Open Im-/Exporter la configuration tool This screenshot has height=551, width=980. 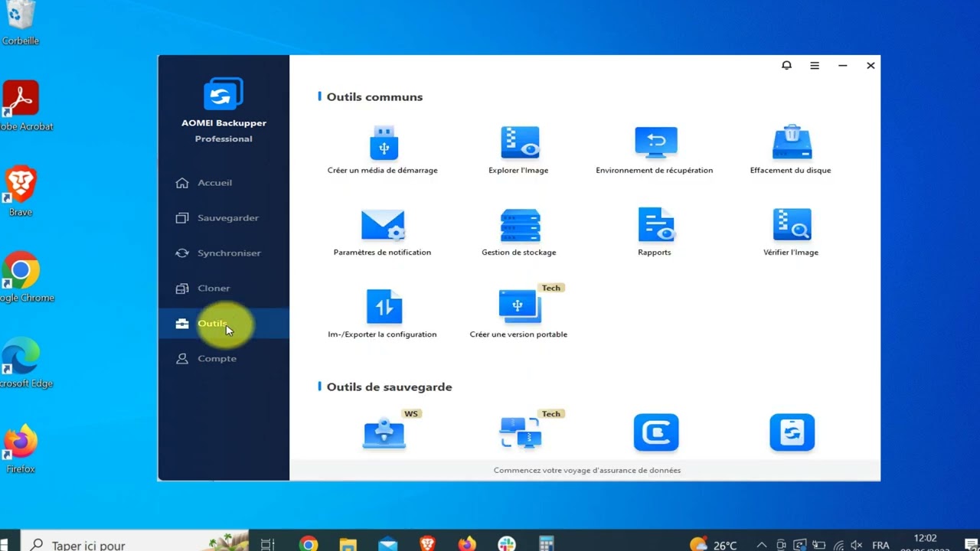click(x=383, y=314)
